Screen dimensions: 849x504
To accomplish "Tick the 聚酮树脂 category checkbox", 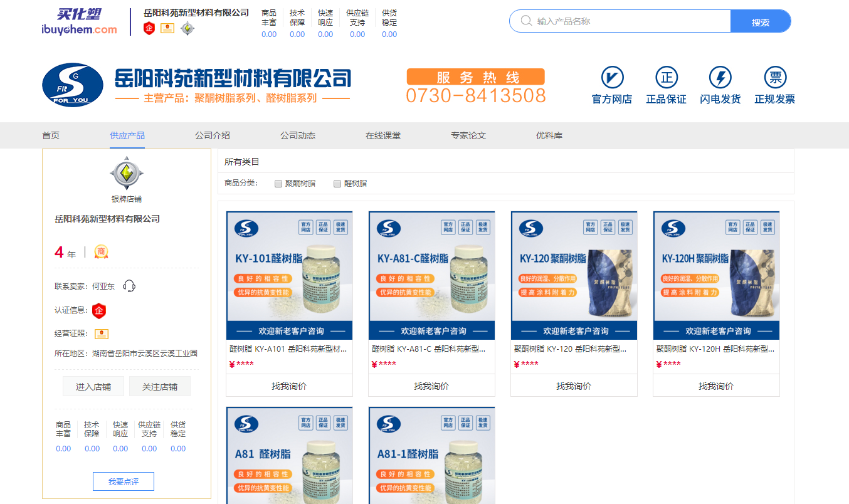I will pos(278,184).
